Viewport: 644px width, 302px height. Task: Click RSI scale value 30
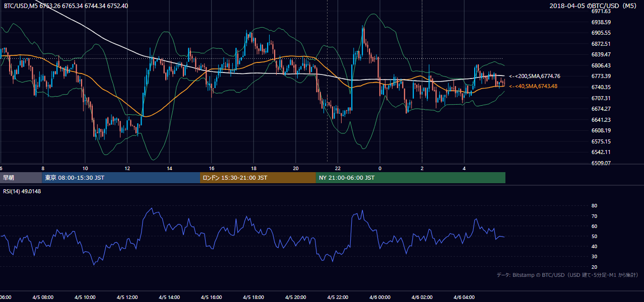pos(594,256)
